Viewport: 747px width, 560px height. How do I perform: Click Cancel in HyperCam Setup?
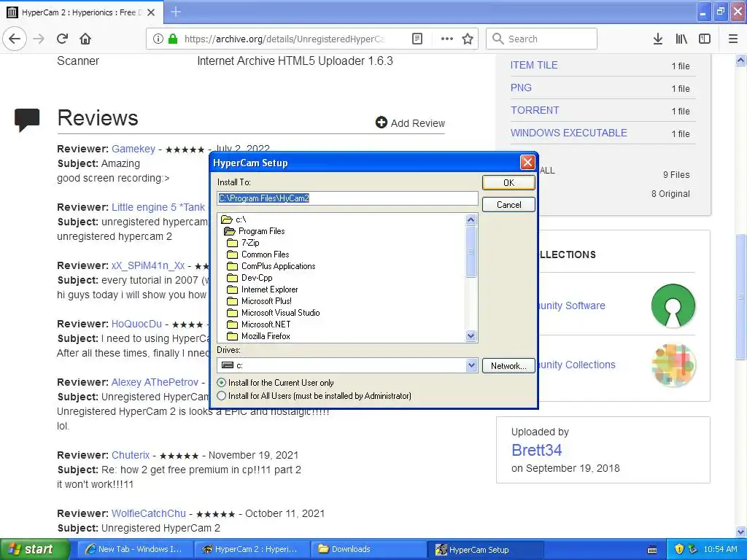(508, 205)
